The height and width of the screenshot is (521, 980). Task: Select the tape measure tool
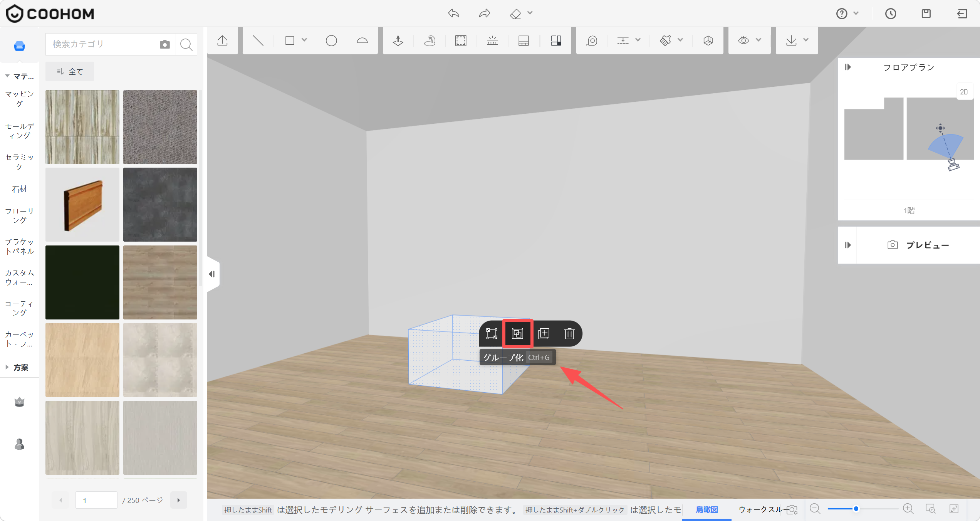(x=592, y=40)
